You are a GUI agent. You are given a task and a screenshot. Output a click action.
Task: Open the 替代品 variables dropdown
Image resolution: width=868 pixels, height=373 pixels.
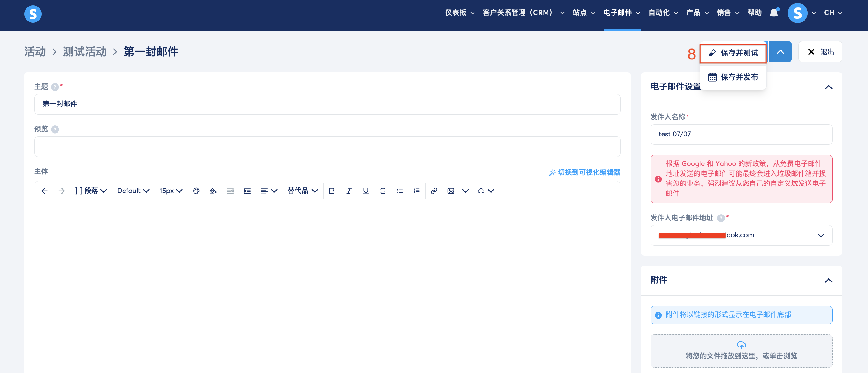[303, 191]
